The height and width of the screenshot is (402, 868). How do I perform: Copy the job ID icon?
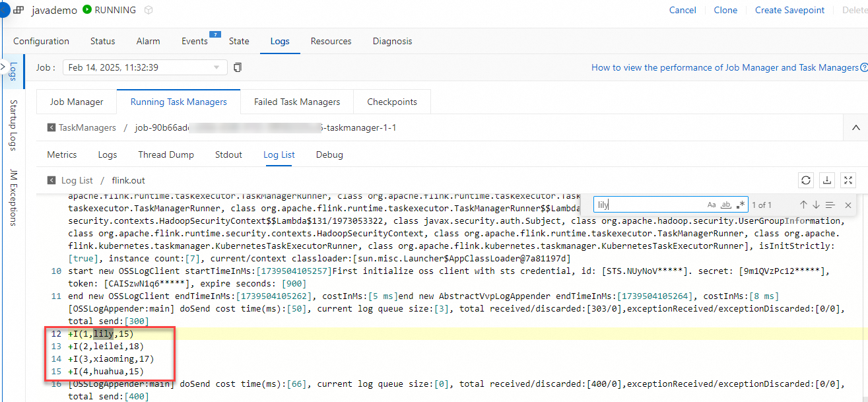pos(238,67)
